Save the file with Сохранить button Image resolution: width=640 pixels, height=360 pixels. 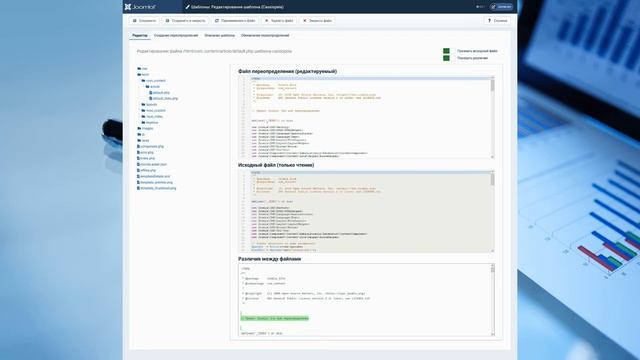[144, 20]
